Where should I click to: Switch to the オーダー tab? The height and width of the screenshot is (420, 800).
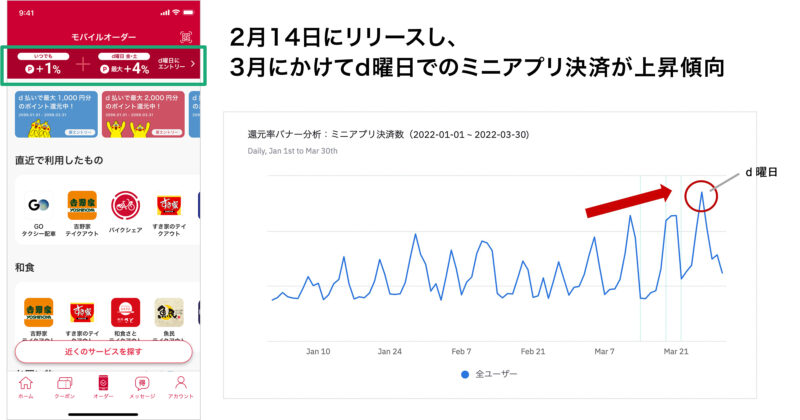click(x=103, y=387)
